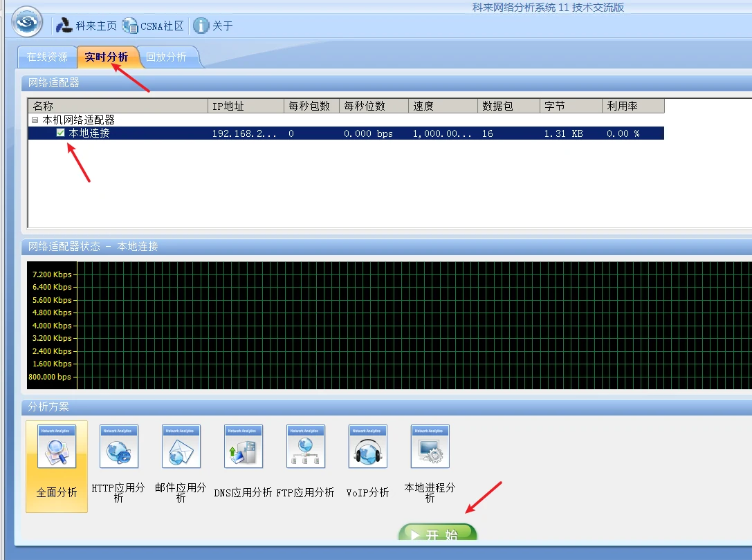Click the 3.200 Kbps axis label
Screen dimensions: 752x560
point(52,339)
